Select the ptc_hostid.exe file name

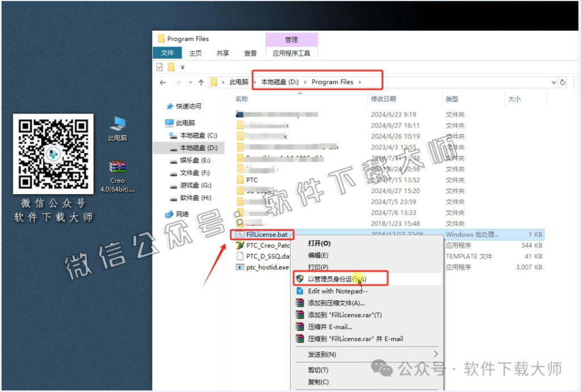pos(268,267)
